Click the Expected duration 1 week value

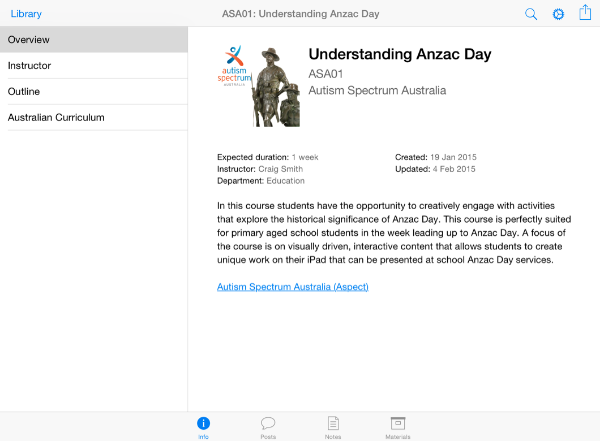(305, 157)
